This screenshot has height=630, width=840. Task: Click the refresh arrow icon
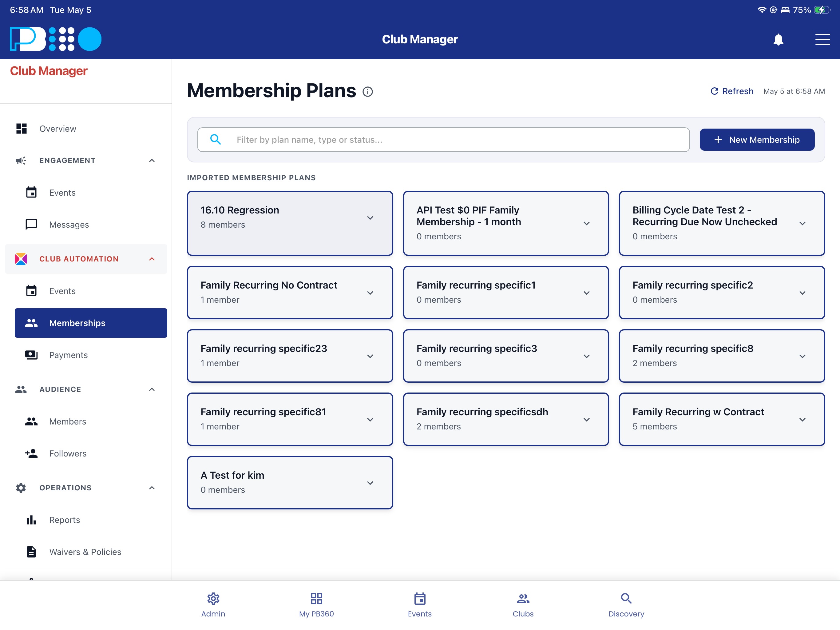(x=714, y=91)
